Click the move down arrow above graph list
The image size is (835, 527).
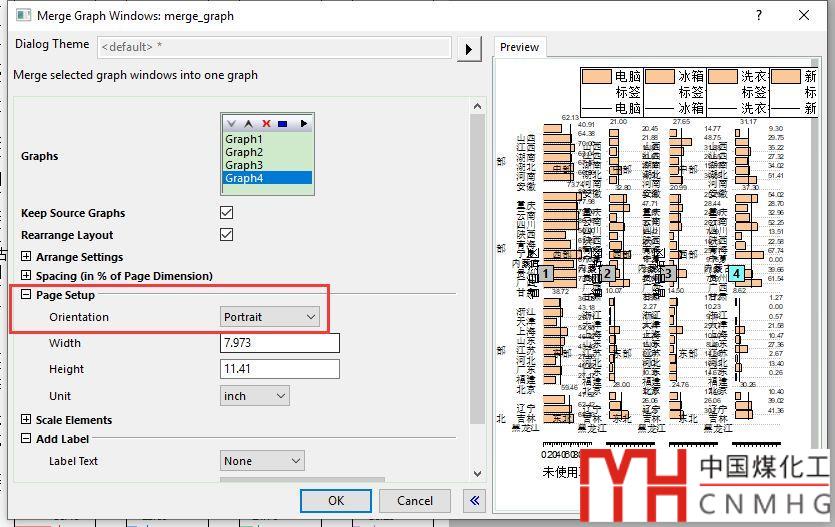tap(232, 124)
